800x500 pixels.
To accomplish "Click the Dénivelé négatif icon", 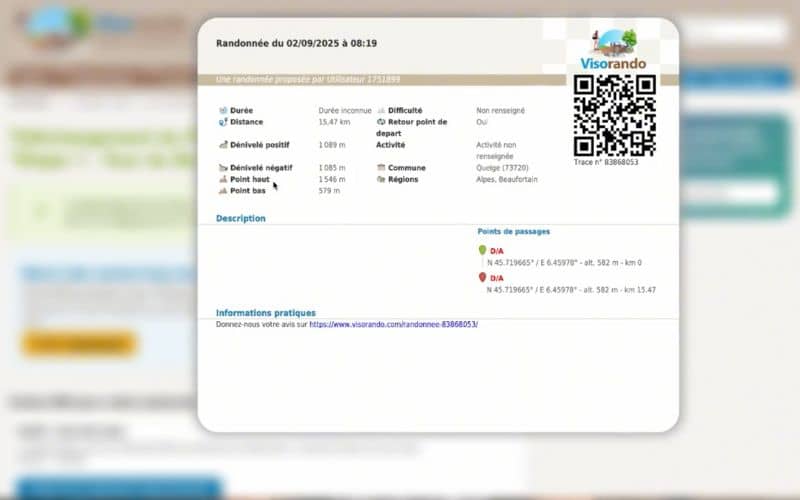I will (222, 168).
